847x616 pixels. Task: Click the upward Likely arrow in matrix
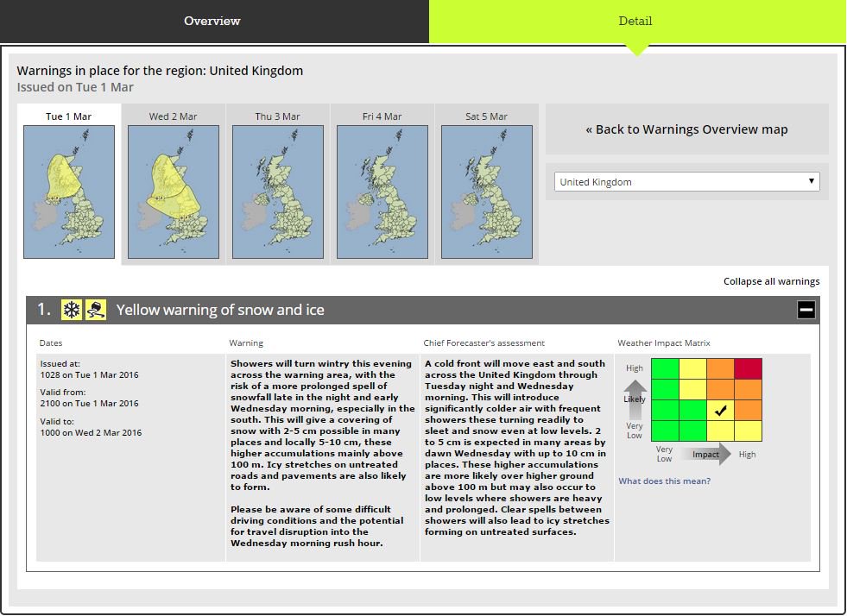click(x=635, y=399)
